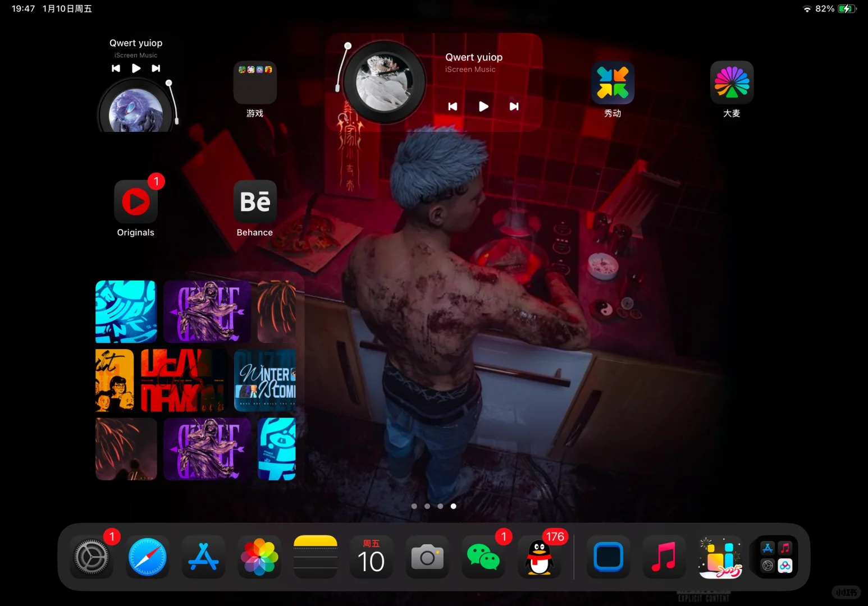Screen dimensions: 868x606
Task: Open the Behance app
Action: 255,201
